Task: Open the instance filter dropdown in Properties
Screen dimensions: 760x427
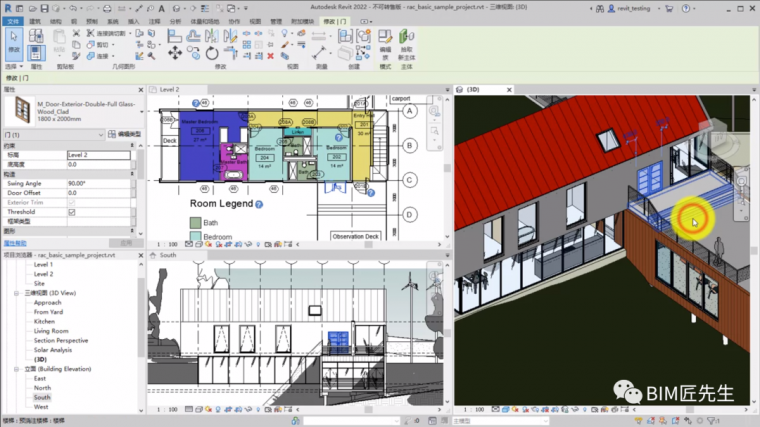Action: (101, 133)
